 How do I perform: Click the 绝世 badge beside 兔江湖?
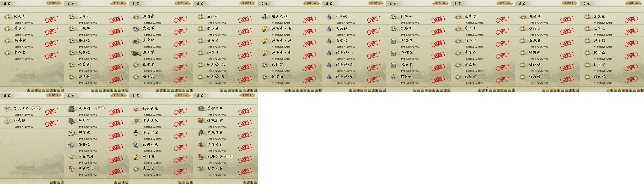(x=100, y=108)
